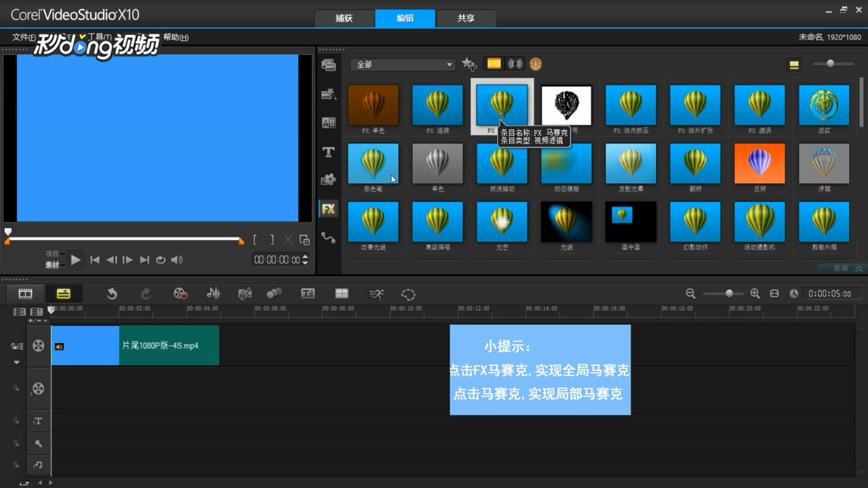Select 素材 (Clip) play mode
Viewport: 868px width, 488px height.
click(52, 265)
